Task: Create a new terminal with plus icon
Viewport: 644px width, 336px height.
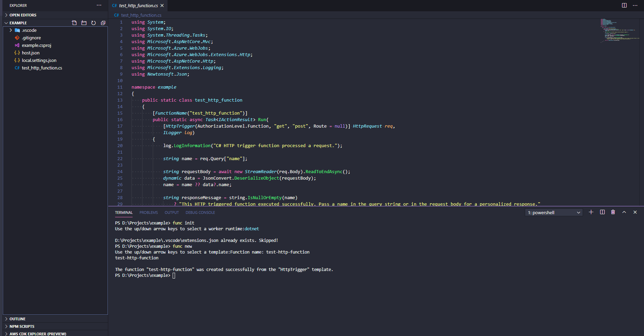Action: point(591,212)
